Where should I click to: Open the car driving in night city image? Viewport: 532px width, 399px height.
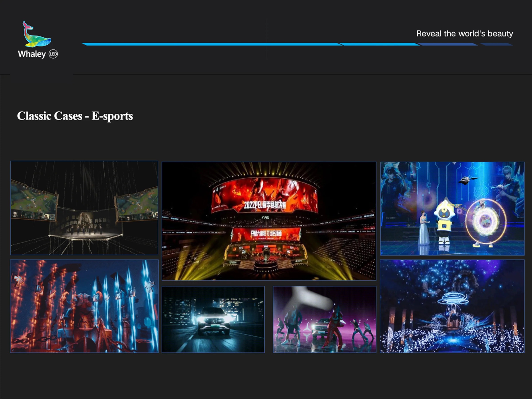pos(213,319)
